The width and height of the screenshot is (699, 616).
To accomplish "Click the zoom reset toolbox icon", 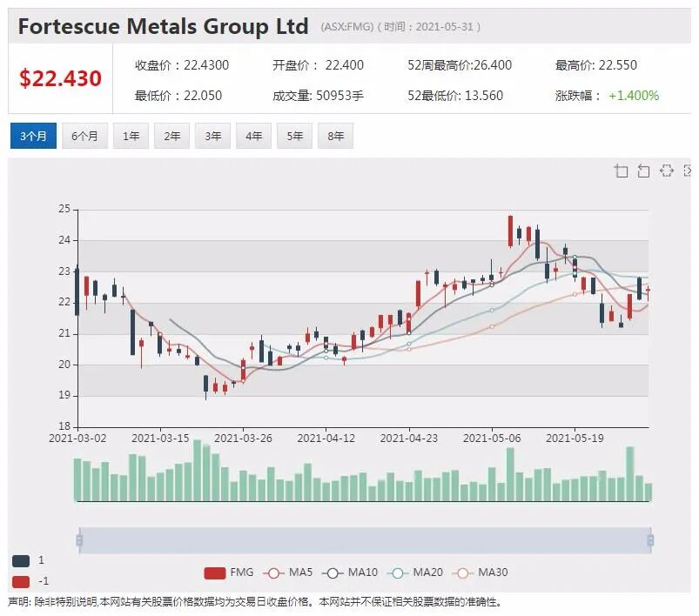I will (x=643, y=171).
